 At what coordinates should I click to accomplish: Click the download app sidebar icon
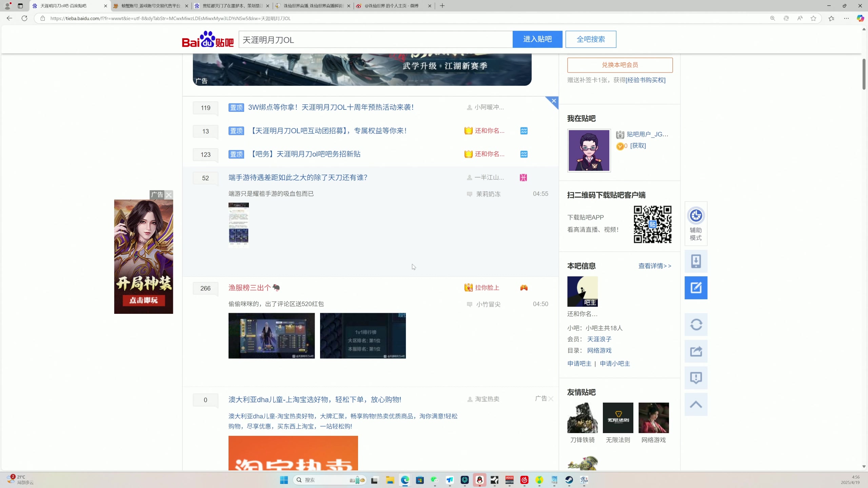coord(696,261)
